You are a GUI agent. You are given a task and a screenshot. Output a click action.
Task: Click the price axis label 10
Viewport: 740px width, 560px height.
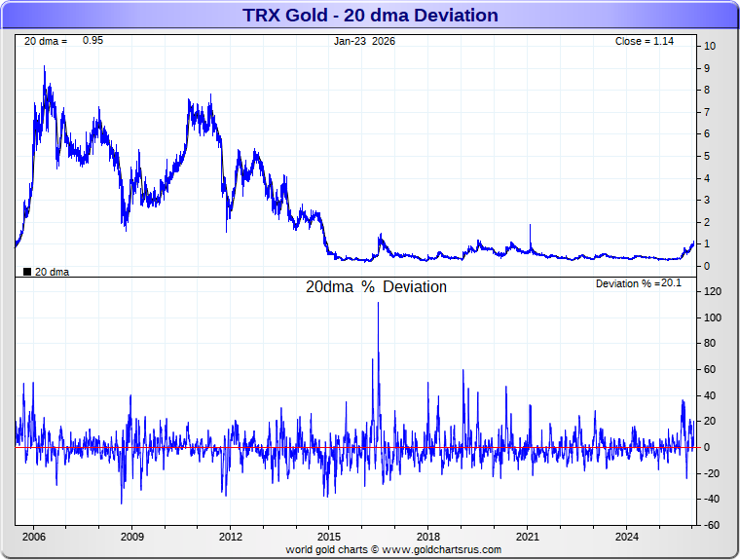(710, 46)
